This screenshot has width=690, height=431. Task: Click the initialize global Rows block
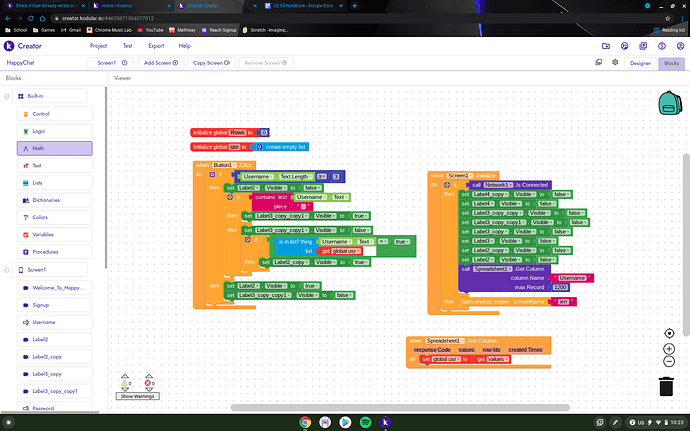pos(224,133)
